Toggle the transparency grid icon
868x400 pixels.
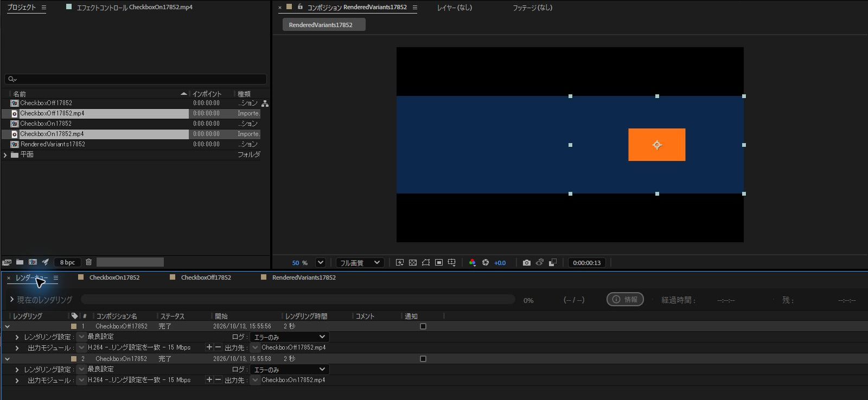[x=413, y=263]
